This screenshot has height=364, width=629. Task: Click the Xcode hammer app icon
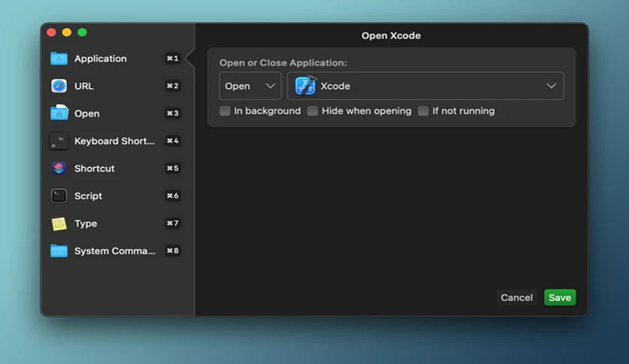[305, 86]
